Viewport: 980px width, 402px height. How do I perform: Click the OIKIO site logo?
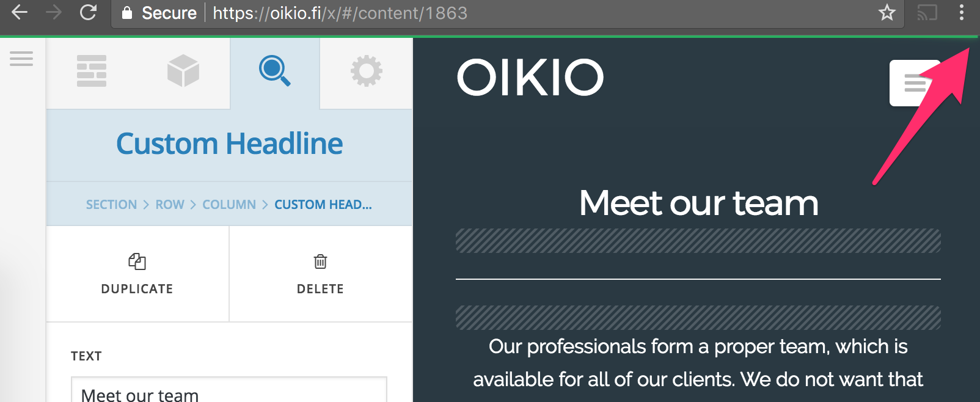(x=530, y=78)
